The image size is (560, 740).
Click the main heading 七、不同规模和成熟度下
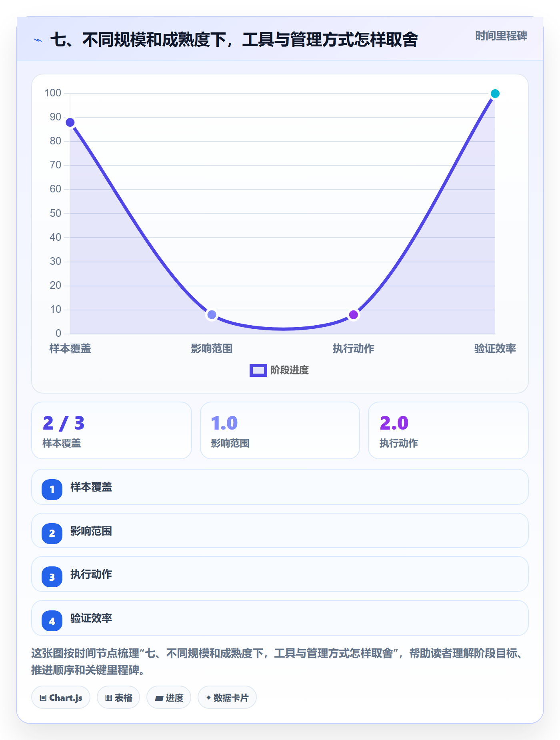[234, 40]
